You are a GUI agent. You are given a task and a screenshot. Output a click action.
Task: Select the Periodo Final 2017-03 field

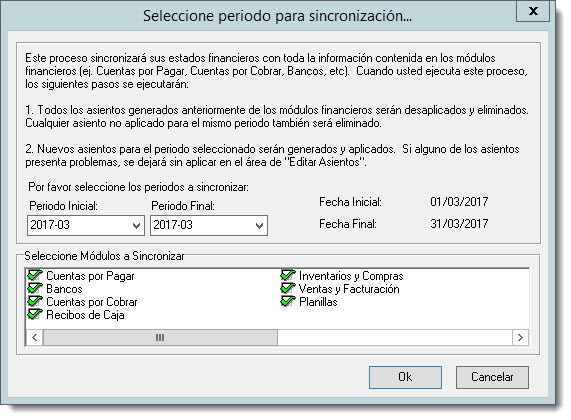point(209,225)
